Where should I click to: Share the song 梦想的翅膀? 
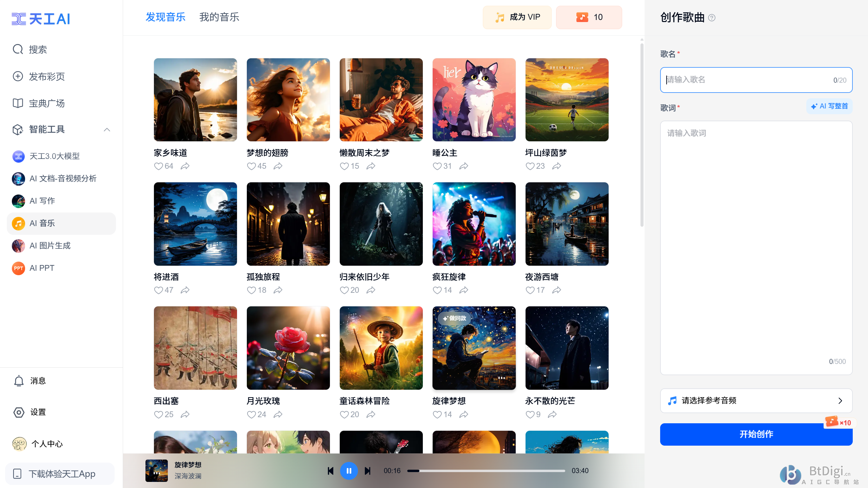pyautogui.click(x=278, y=166)
